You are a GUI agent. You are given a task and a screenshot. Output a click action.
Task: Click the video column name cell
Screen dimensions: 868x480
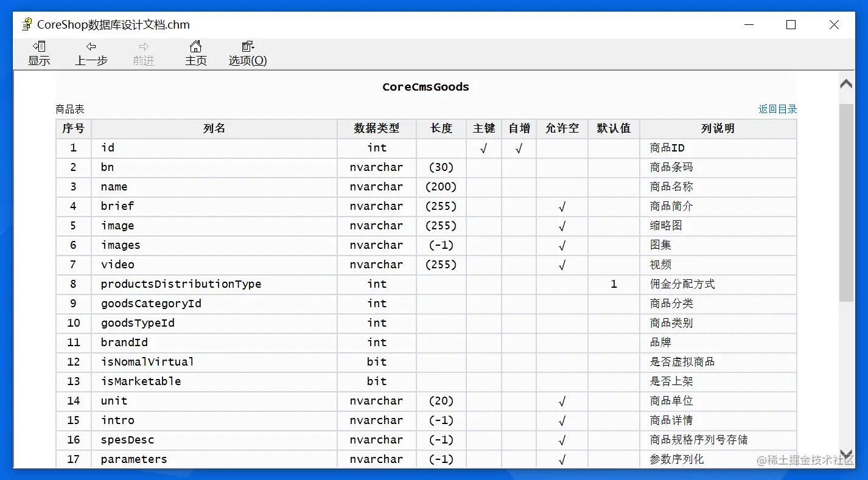point(214,265)
